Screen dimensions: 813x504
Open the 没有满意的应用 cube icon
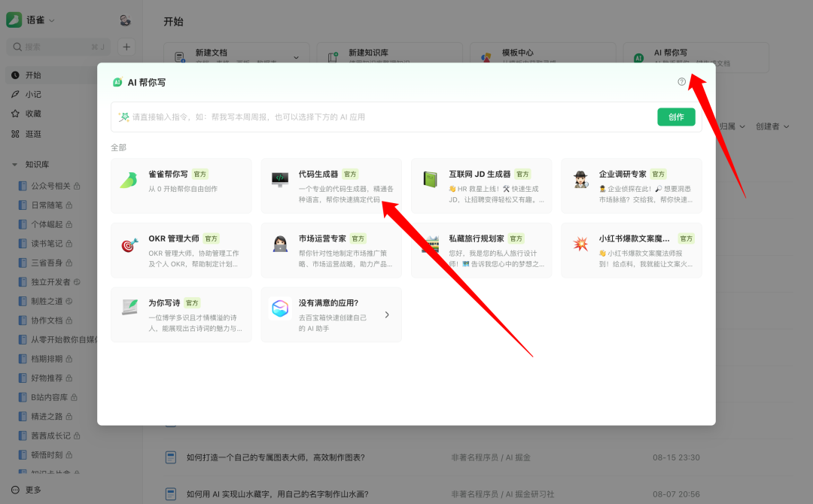[x=280, y=308]
